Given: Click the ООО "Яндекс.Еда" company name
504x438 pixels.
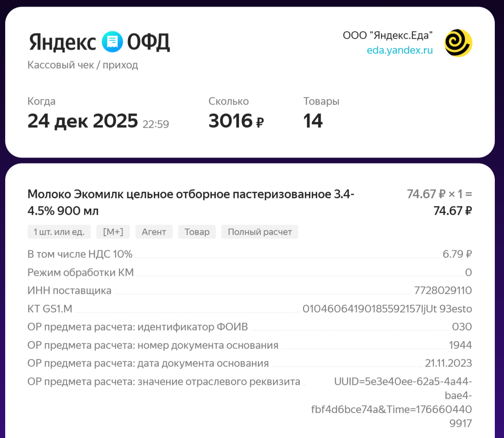Looking at the screenshot, I should 387,36.
